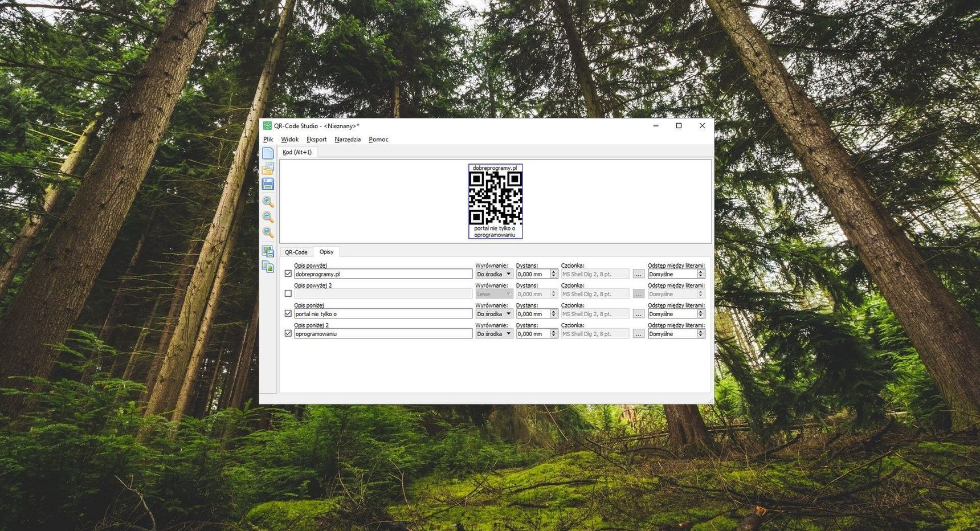Click the font '...' button for Opis powyżej
This screenshot has width=980, height=531.
[638, 274]
